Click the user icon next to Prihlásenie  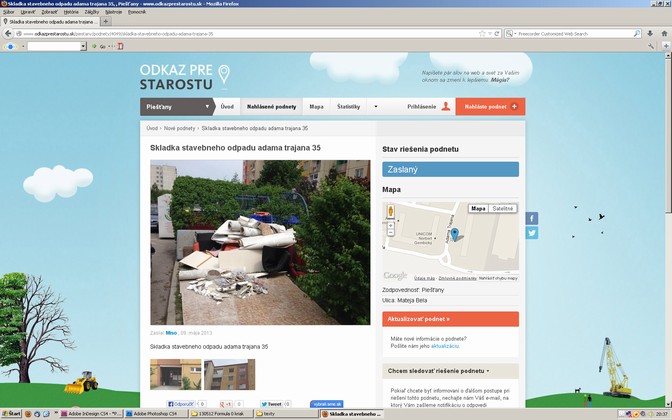(446, 106)
